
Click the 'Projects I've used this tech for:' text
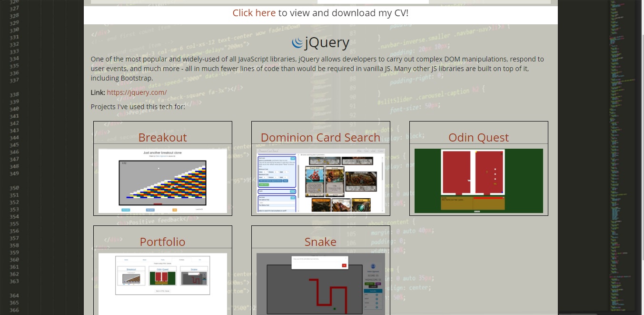click(x=138, y=107)
